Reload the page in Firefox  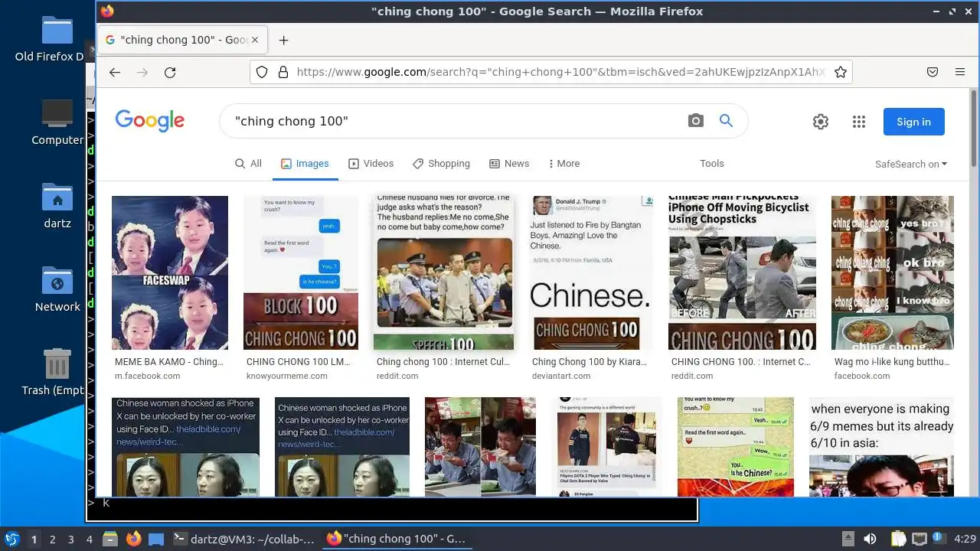click(x=170, y=72)
